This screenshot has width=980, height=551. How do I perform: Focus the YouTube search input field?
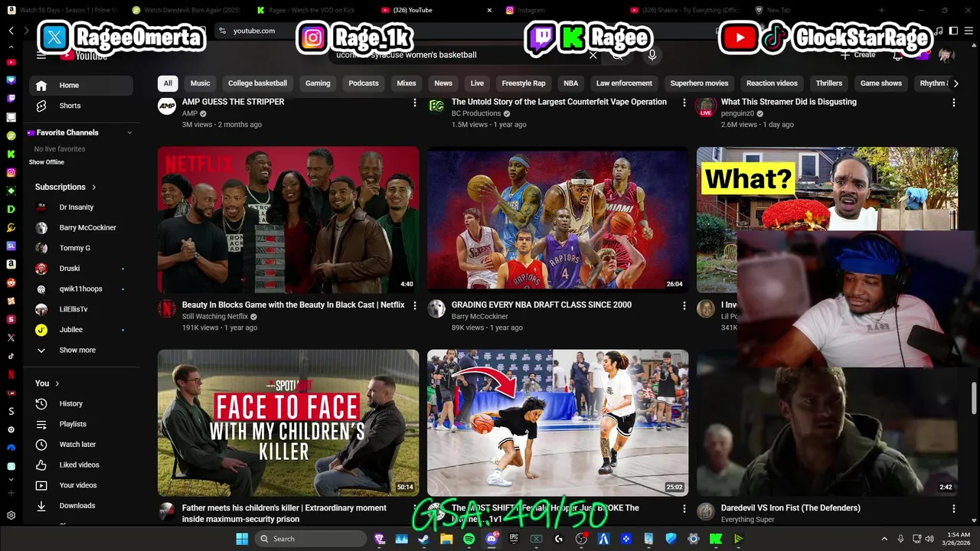point(459,55)
